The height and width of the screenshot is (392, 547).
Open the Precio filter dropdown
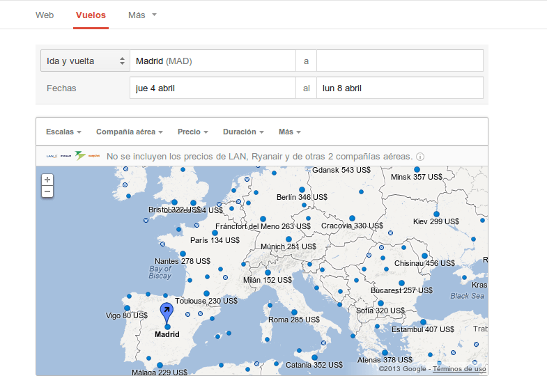tap(193, 132)
